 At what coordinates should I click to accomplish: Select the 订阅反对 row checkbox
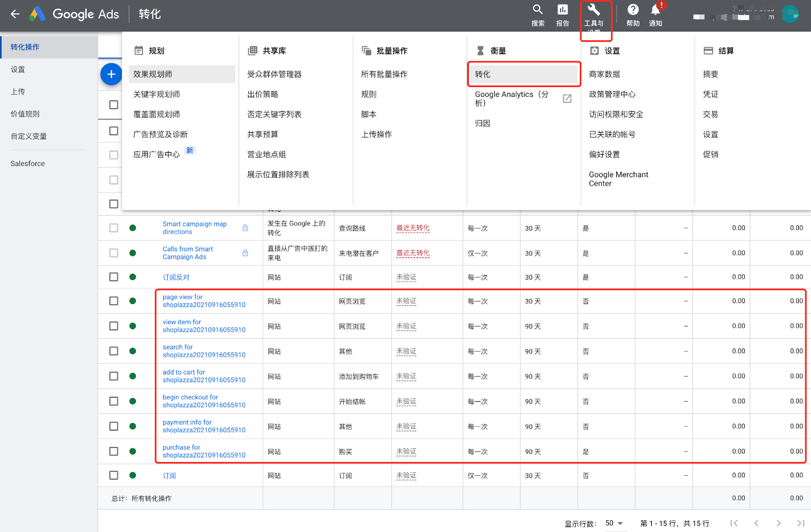pyautogui.click(x=114, y=277)
